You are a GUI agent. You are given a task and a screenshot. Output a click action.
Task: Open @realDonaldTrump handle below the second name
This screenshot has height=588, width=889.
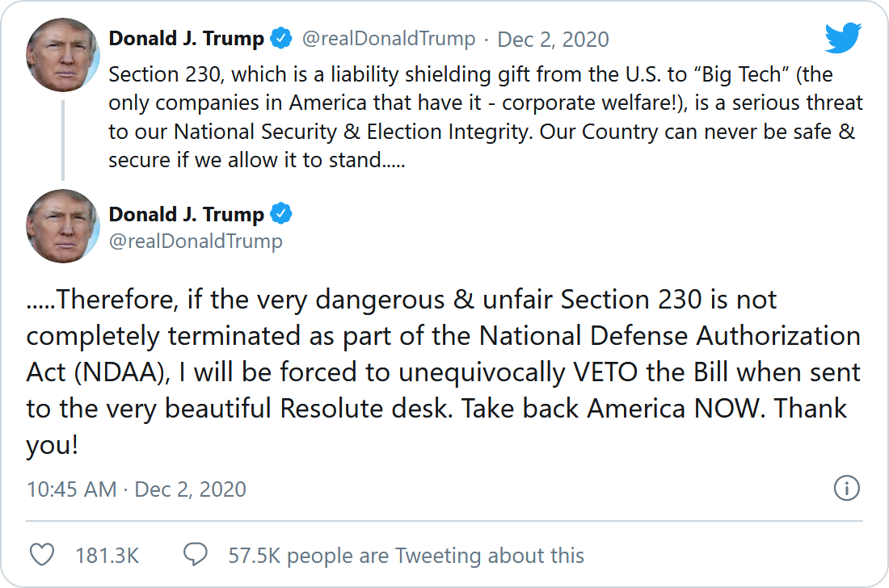tap(196, 241)
